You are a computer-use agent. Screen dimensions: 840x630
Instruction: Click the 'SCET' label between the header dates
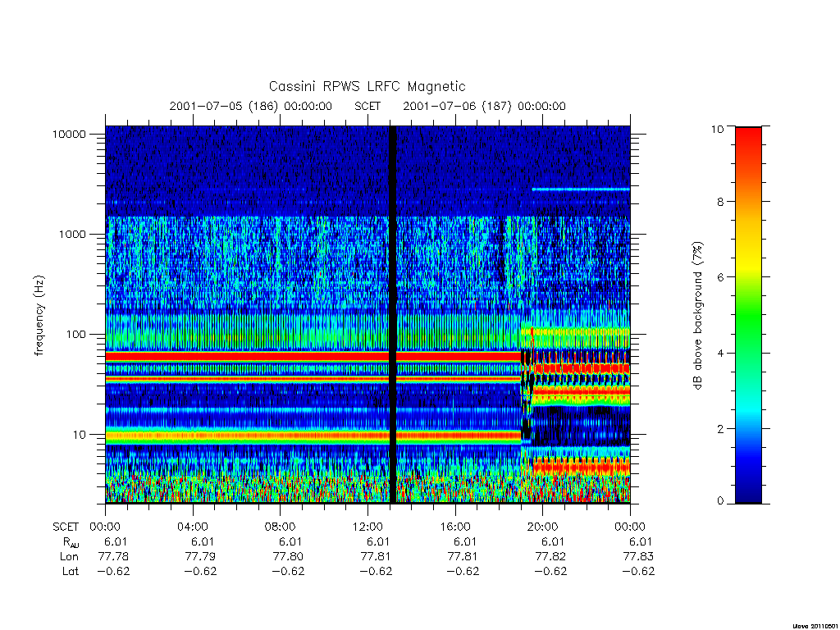367,106
